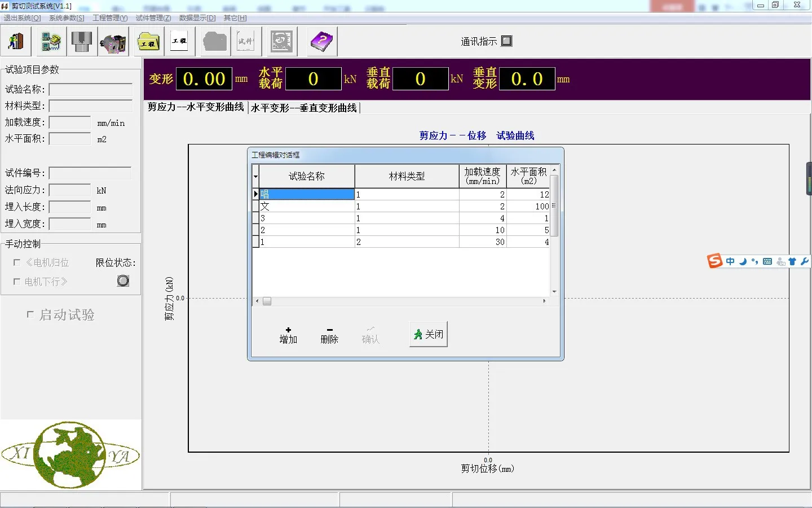Toggle the 电机下行》 checkbox
812x508 pixels.
tap(17, 282)
